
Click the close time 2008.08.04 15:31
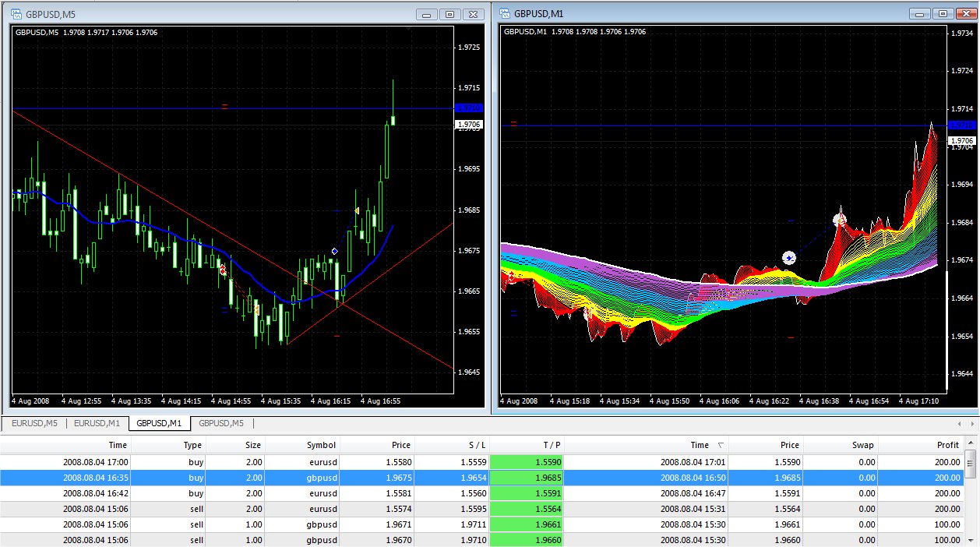[x=693, y=508]
